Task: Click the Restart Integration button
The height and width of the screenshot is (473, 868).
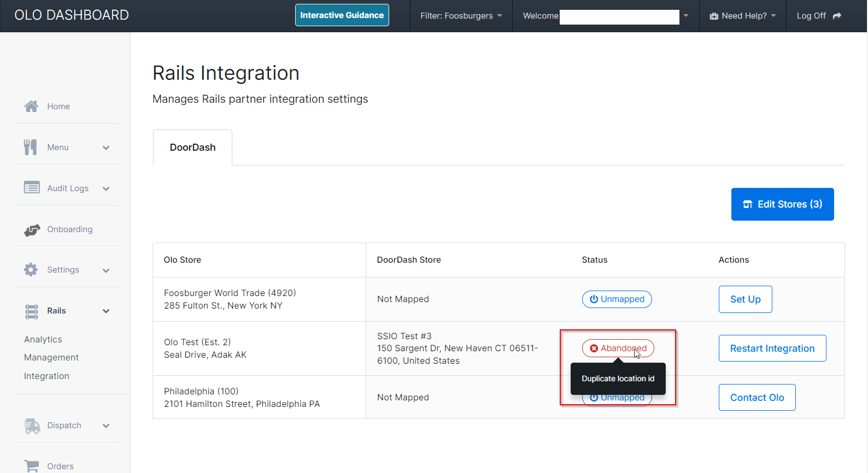Action: coord(772,348)
